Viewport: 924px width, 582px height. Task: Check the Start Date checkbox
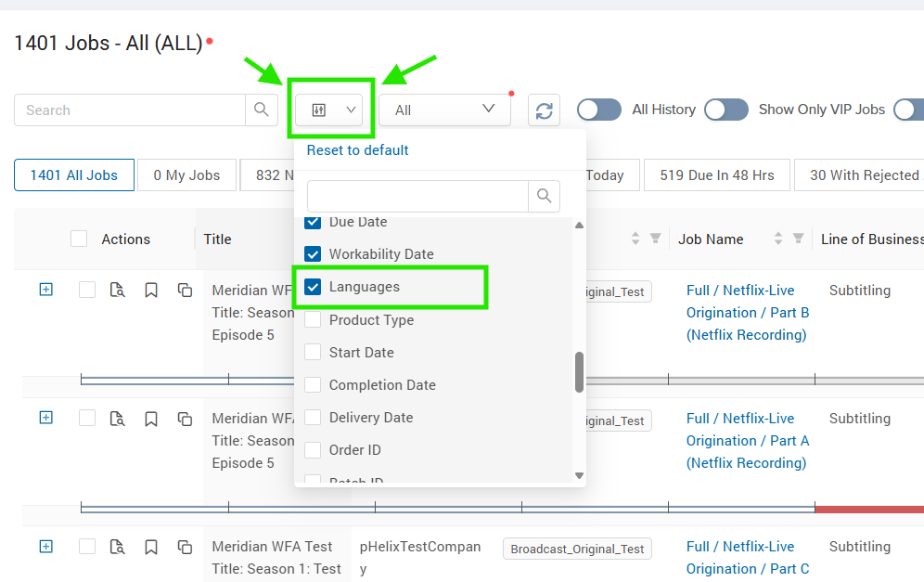coord(313,352)
